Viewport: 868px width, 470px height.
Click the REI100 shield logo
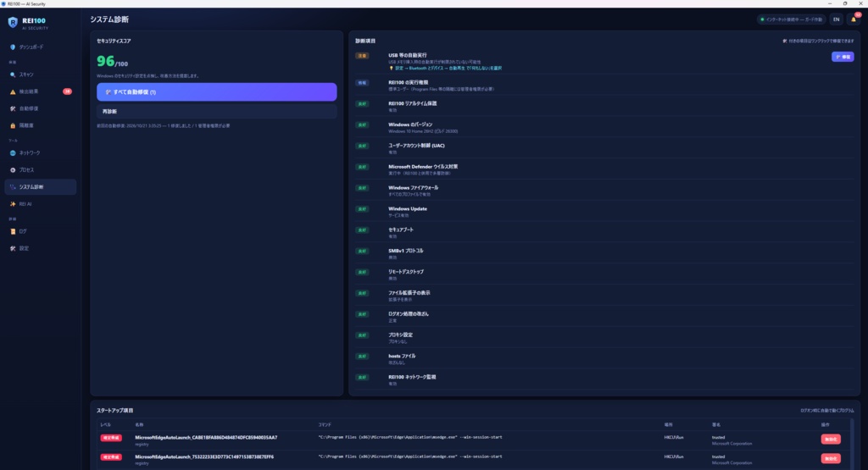click(13, 23)
